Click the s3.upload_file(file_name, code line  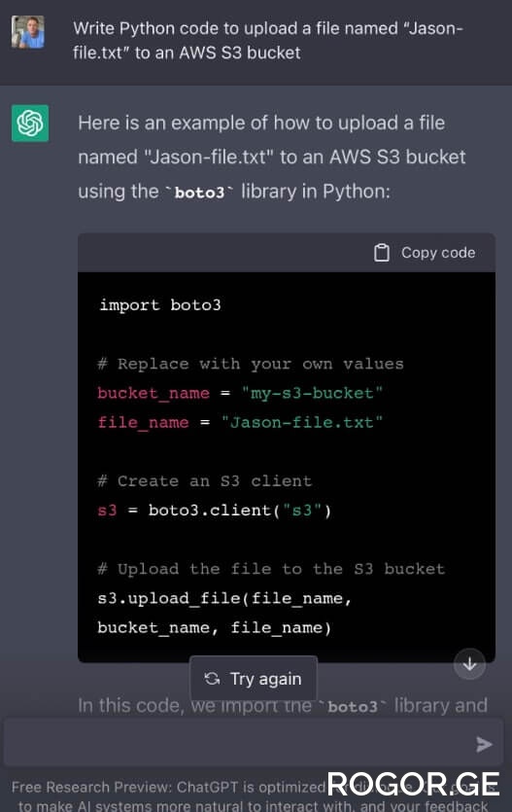[225, 599]
